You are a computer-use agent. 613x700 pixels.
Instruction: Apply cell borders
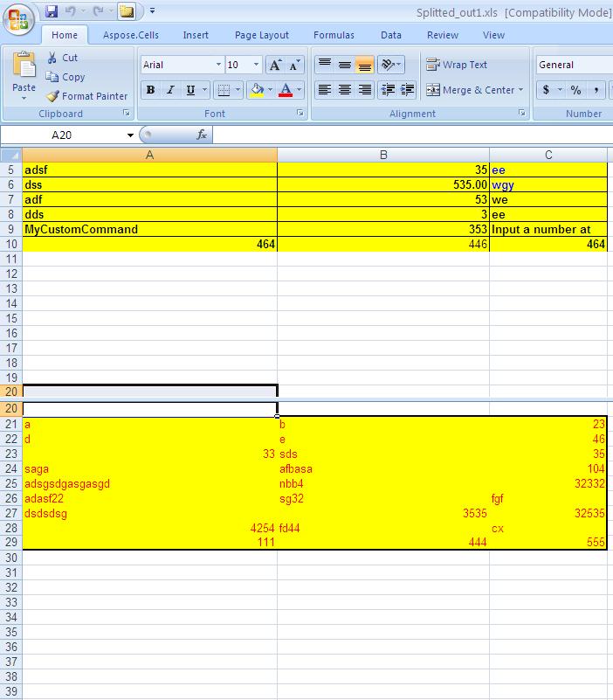click(224, 90)
